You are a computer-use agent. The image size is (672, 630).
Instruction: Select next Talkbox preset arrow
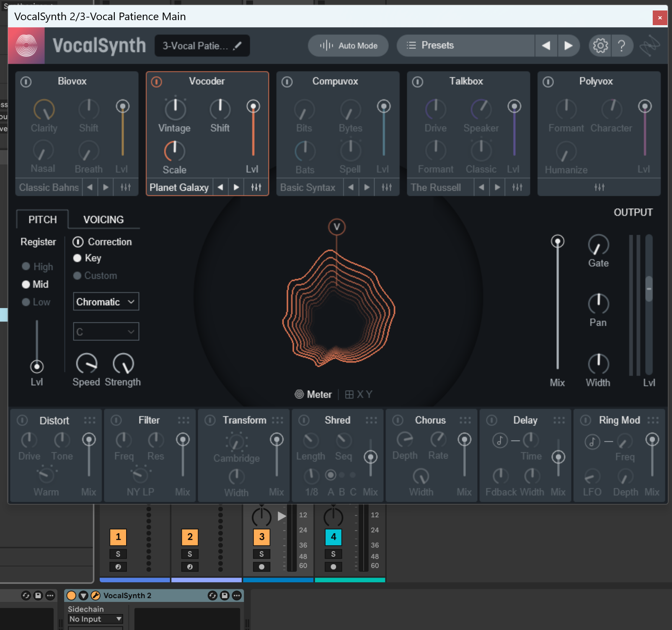click(497, 187)
